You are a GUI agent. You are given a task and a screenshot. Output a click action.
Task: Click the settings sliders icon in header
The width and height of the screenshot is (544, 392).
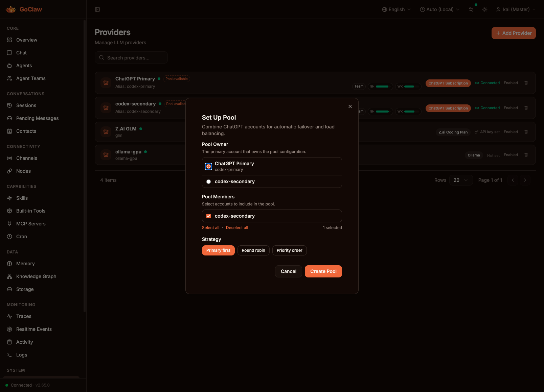pyautogui.click(x=471, y=9)
